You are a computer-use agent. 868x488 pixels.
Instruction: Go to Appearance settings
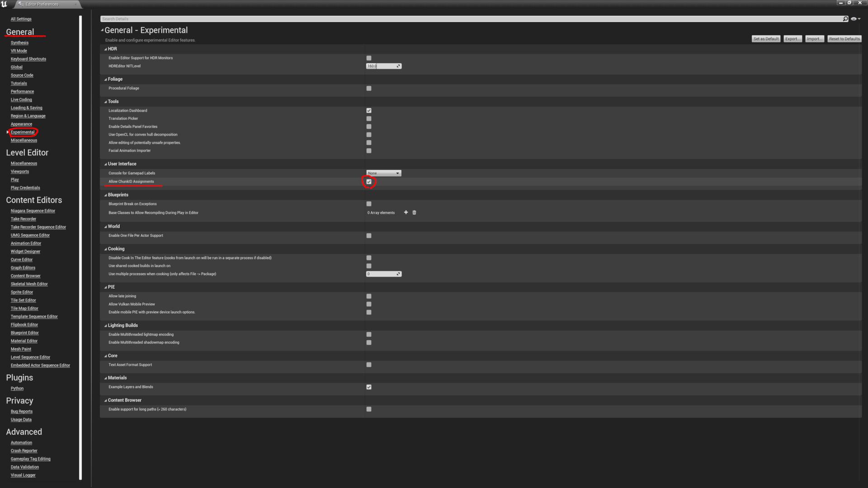21,124
